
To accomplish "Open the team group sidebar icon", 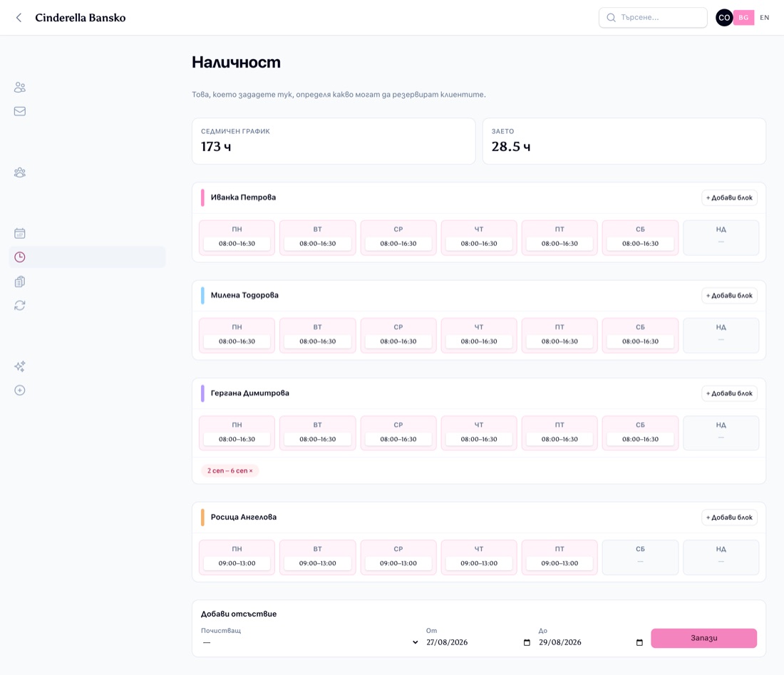I will [20, 172].
